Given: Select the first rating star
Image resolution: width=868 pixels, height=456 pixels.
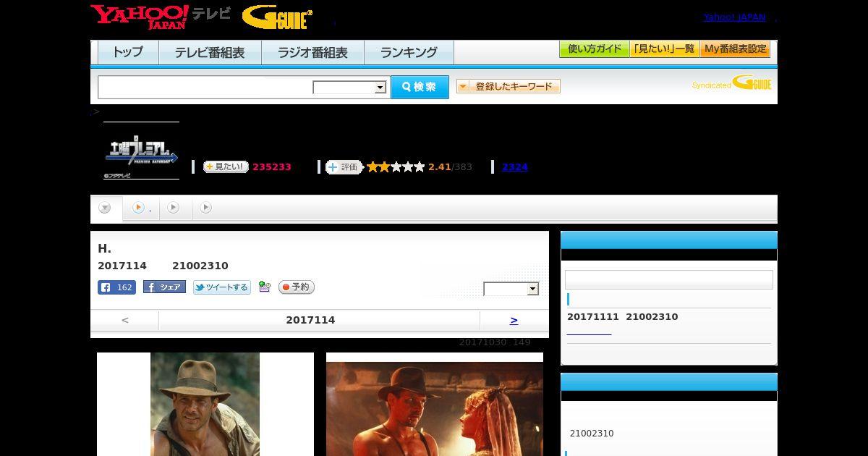Looking at the screenshot, I should 373,166.
